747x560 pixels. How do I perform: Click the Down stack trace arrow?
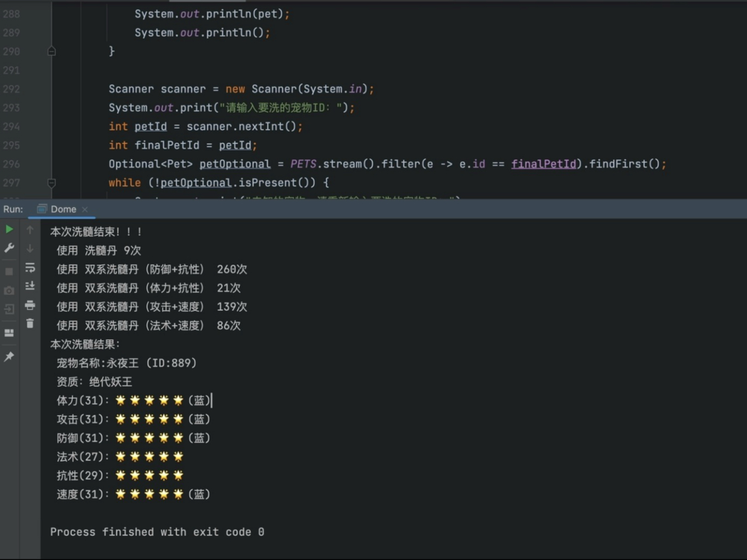(30, 248)
